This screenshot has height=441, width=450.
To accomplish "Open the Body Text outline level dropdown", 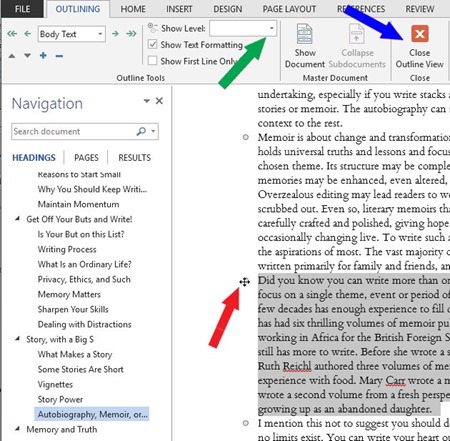I will coord(100,34).
